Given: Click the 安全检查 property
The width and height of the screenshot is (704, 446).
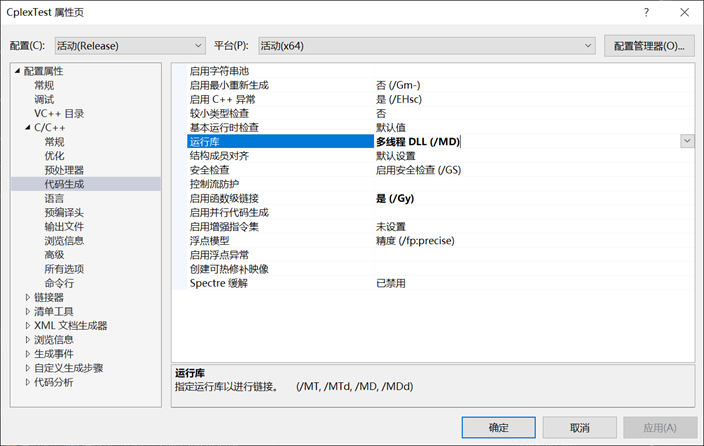Looking at the screenshot, I should [x=209, y=170].
